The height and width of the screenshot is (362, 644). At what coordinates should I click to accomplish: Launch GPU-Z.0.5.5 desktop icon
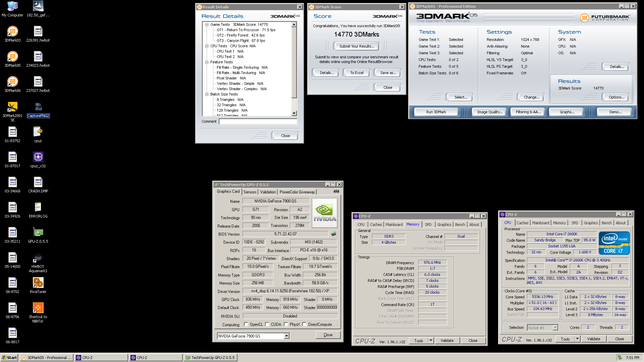[38, 235]
